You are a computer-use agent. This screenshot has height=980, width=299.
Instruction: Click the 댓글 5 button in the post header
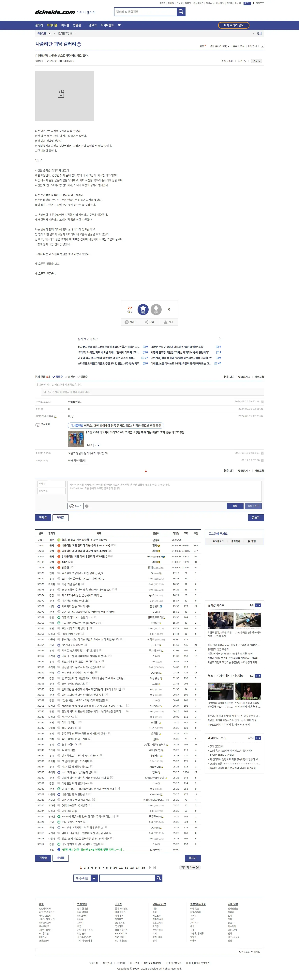coord(256,61)
